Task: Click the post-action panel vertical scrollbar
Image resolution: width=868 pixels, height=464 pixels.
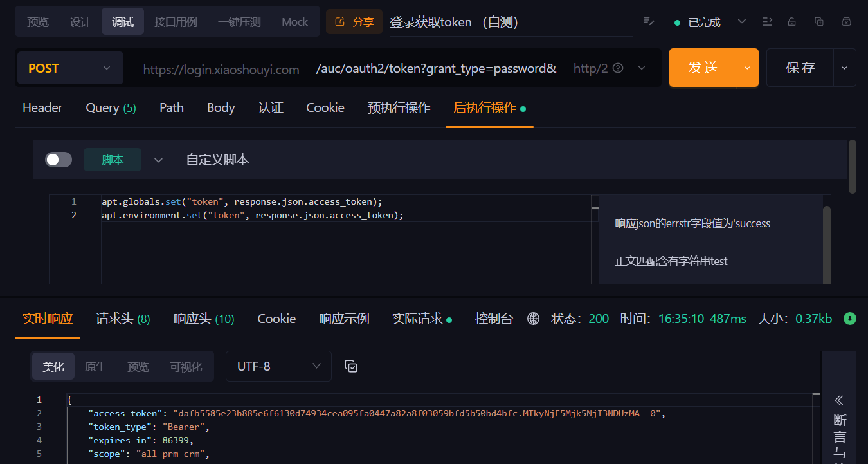Action: (x=853, y=167)
